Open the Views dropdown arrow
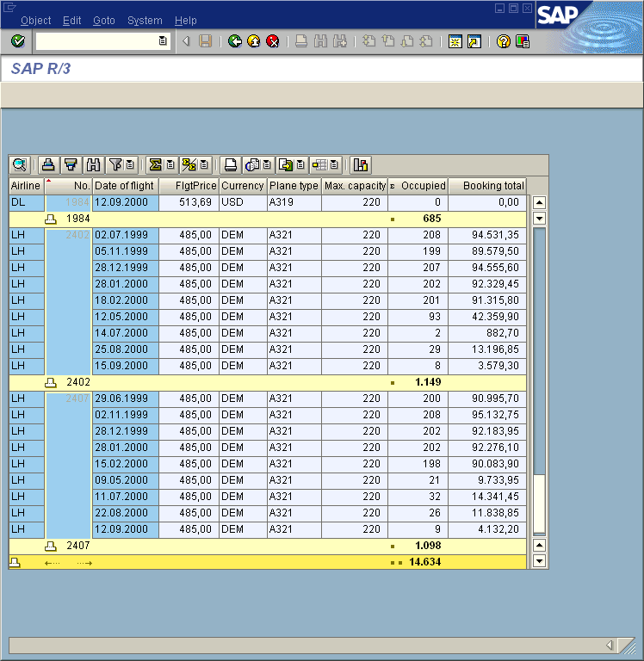Screen dimensions: 644x661 (267, 165)
